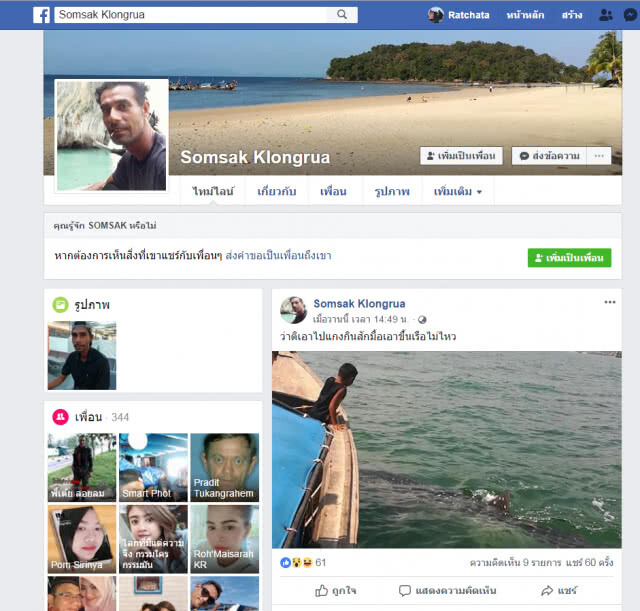The height and width of the screenshot is (611, 640).
Task: Click the 61 reactions count
Action: pyautogui.click(x=321, y=563)
